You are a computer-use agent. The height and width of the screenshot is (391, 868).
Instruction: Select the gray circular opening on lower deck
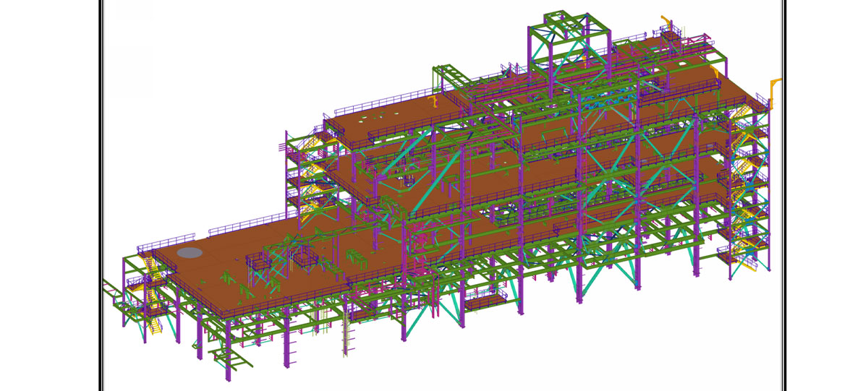[x=190, y=252]
